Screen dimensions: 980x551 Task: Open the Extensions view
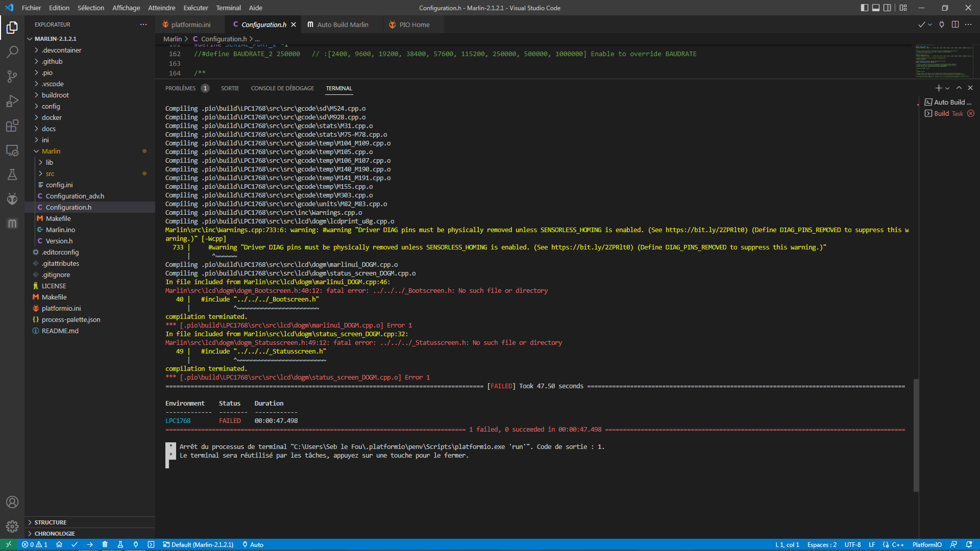pos(12,126)
